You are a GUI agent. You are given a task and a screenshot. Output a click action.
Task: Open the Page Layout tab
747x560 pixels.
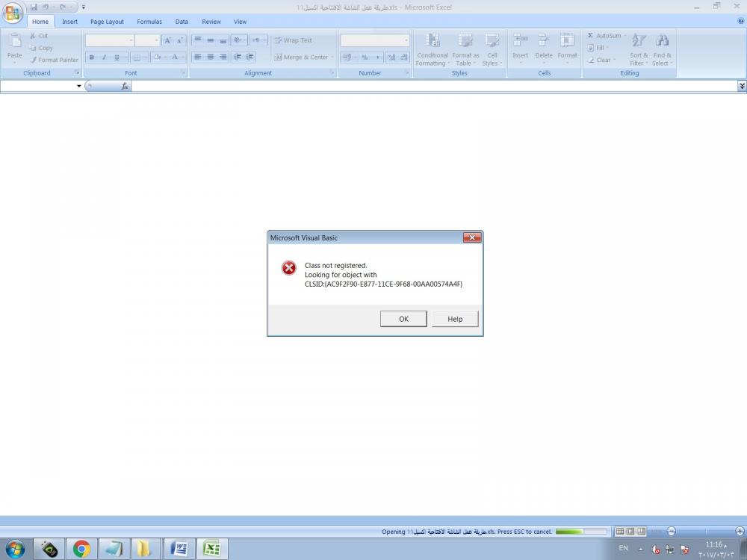107,22
